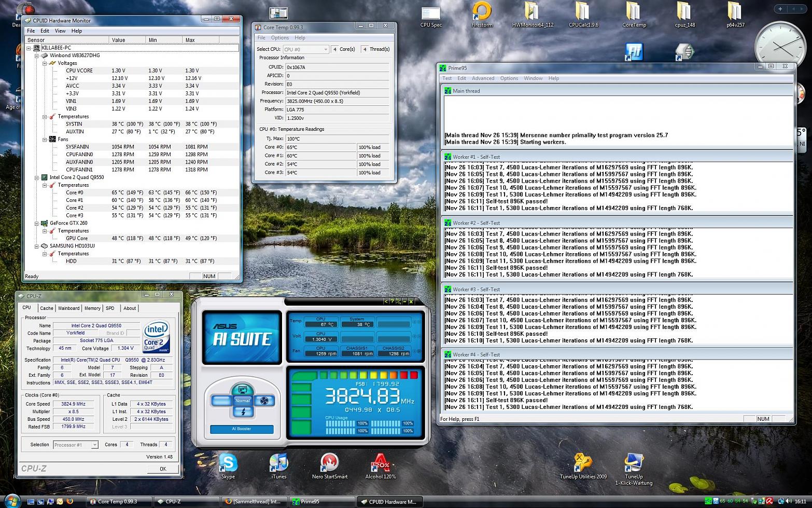Screen dimensions: 812x508
Task: Click the show desktop quick launch icon
Action: coord(31,501)
